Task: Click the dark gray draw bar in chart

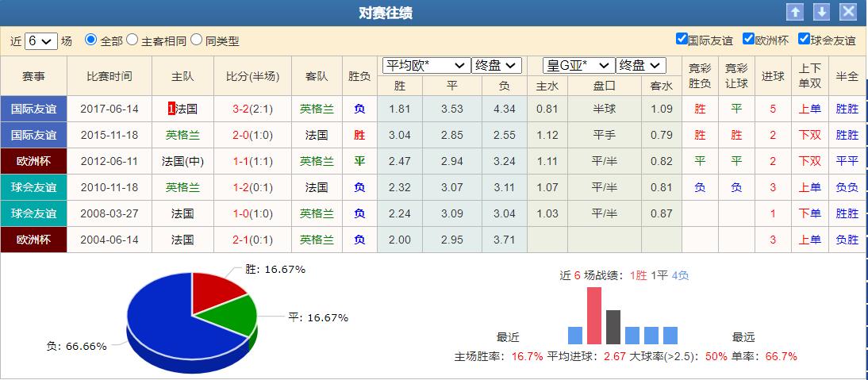Action: [613, 327]
